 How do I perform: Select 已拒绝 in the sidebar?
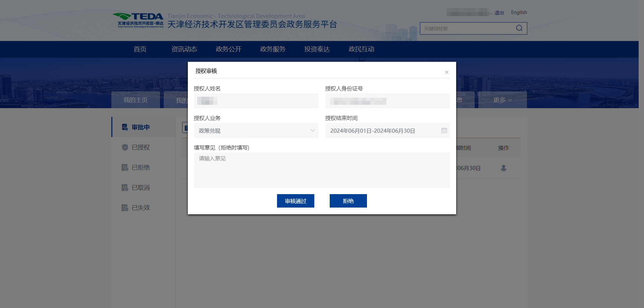(x=144, y=167)
